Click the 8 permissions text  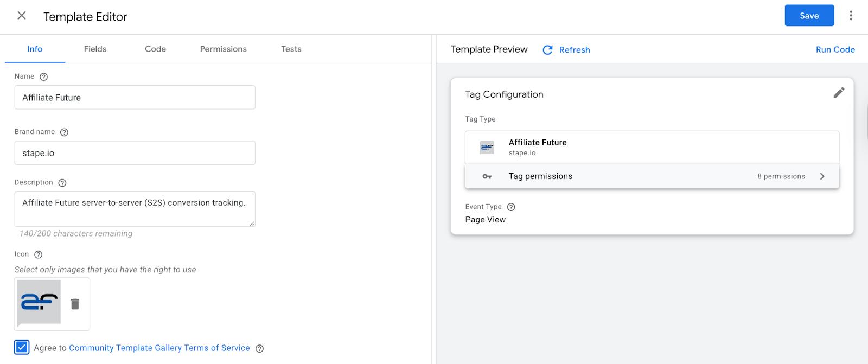click(x=781, y=176)
